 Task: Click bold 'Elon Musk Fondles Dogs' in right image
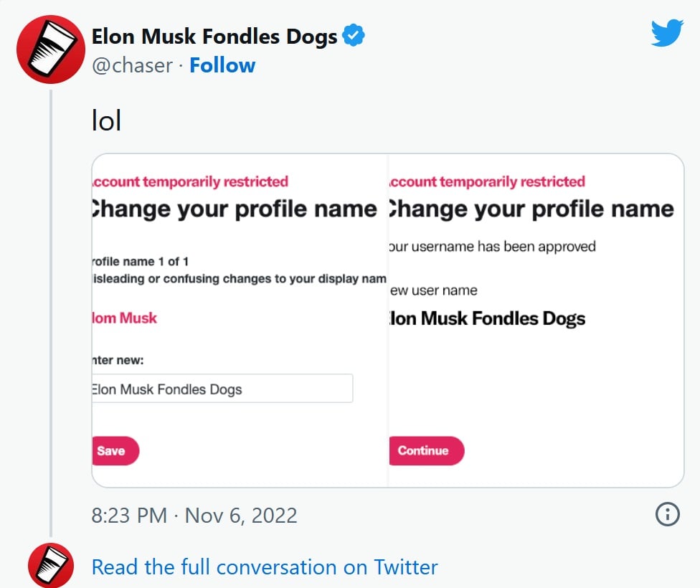point(487,318)
